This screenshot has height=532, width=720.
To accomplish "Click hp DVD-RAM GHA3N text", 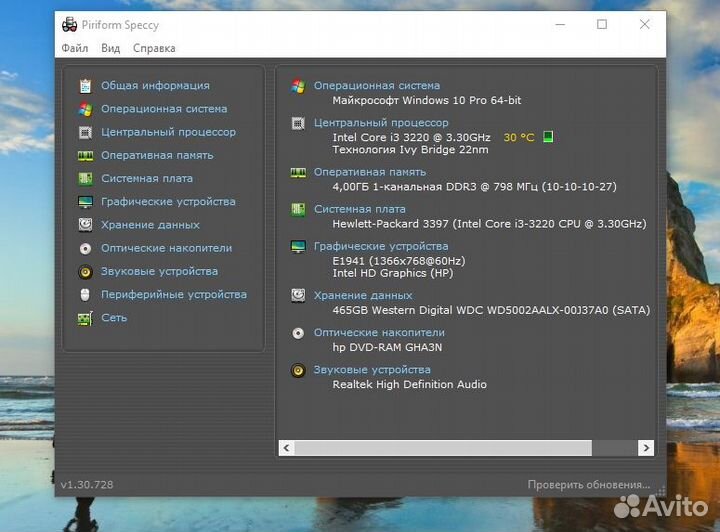I will pyautogui.click(x=387, y=347).
